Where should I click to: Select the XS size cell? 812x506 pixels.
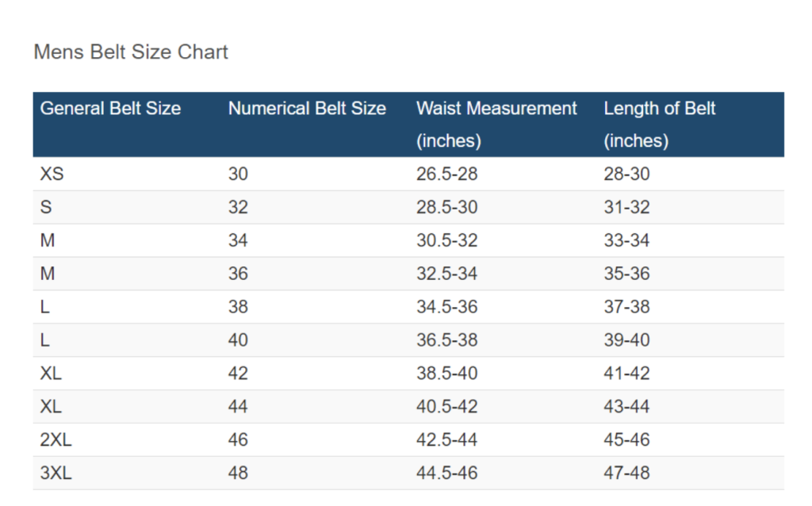pyautogui.click(x=52, y=174)
